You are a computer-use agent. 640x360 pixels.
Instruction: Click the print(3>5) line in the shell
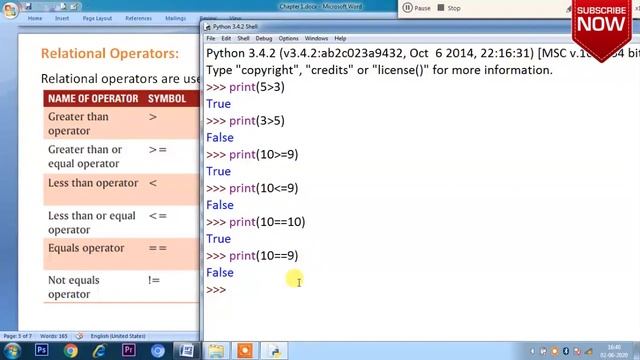pos(245,121)
